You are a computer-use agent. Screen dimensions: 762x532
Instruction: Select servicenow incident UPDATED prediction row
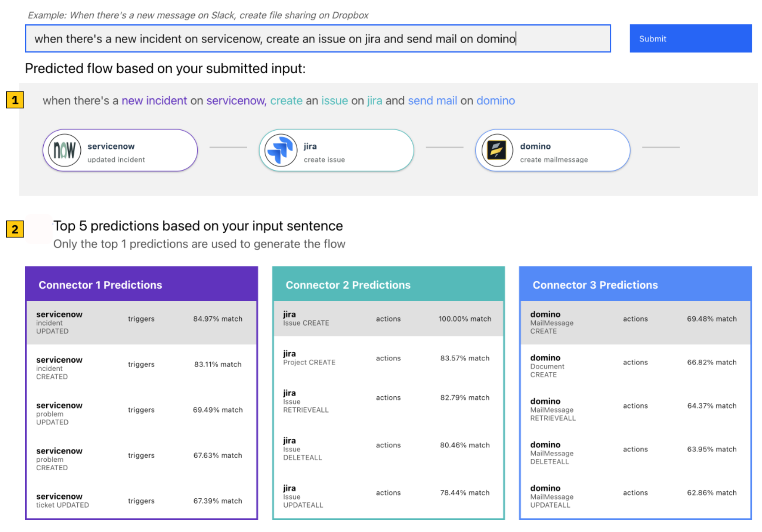tap(141, 322)
